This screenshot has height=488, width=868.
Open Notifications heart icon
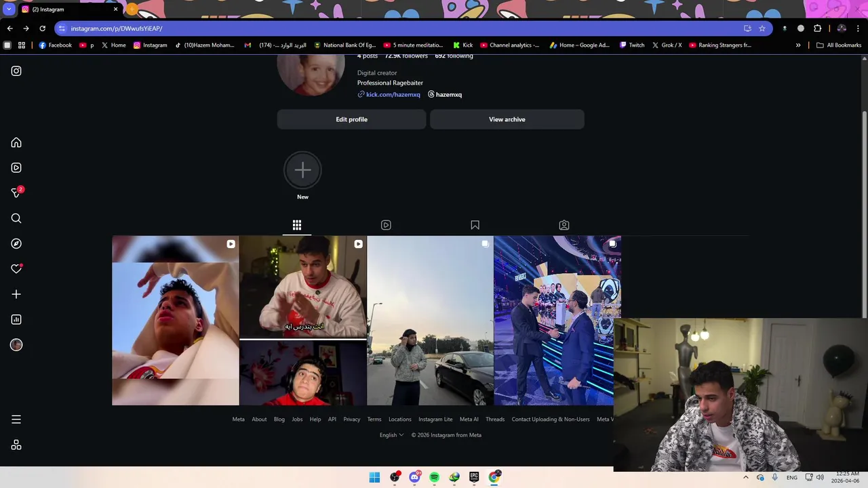(x=16, y=269)
